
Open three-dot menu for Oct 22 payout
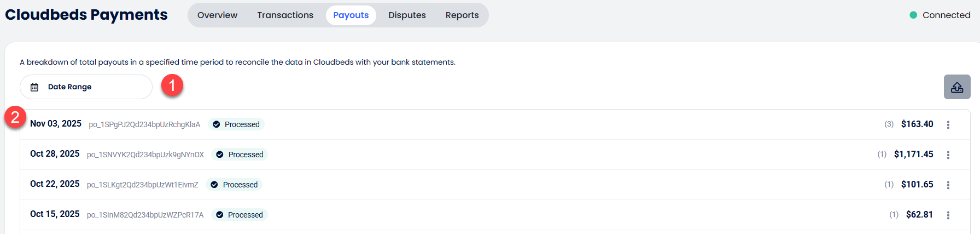(948, 185)
